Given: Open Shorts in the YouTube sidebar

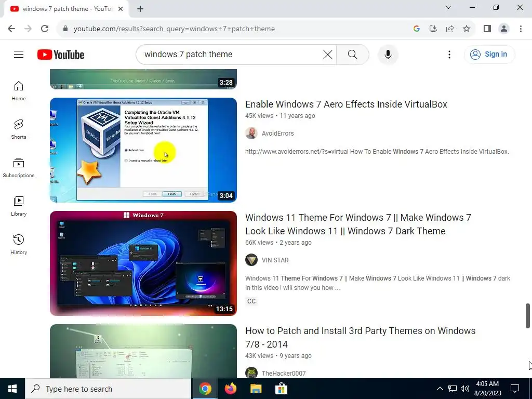Looking at the screenshot, I should [x=19, y=129].
